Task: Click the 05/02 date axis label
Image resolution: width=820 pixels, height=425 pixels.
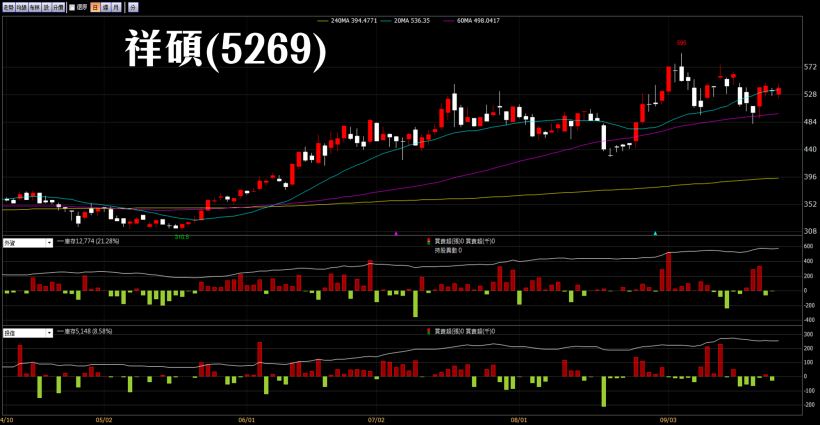Action: (104, 419)
